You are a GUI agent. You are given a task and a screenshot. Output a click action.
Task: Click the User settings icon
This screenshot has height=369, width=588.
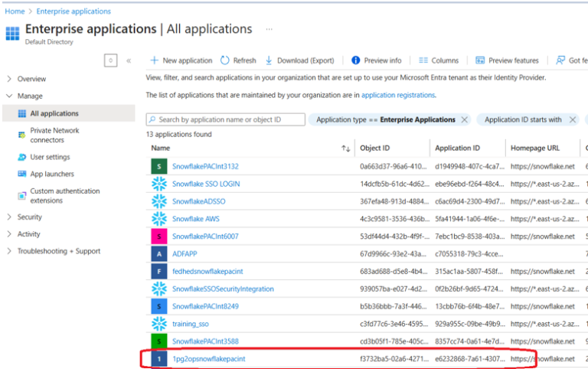coord(22,157)
